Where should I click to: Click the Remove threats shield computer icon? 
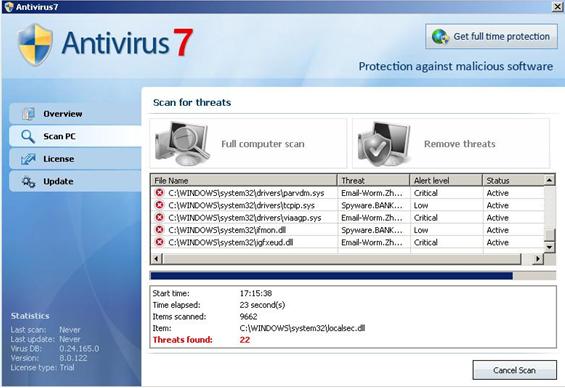point(384,144)
